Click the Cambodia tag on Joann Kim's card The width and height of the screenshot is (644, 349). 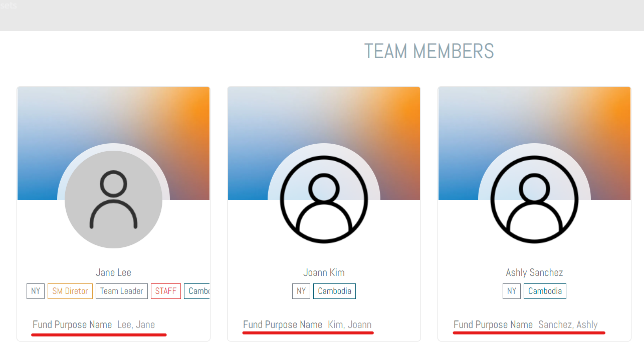(334, 291)
